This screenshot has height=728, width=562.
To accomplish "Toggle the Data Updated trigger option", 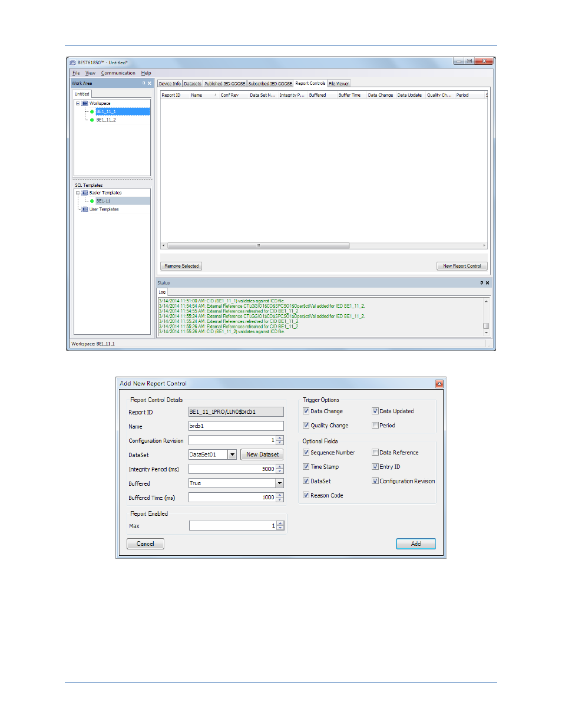I will [x=375, y=411].
